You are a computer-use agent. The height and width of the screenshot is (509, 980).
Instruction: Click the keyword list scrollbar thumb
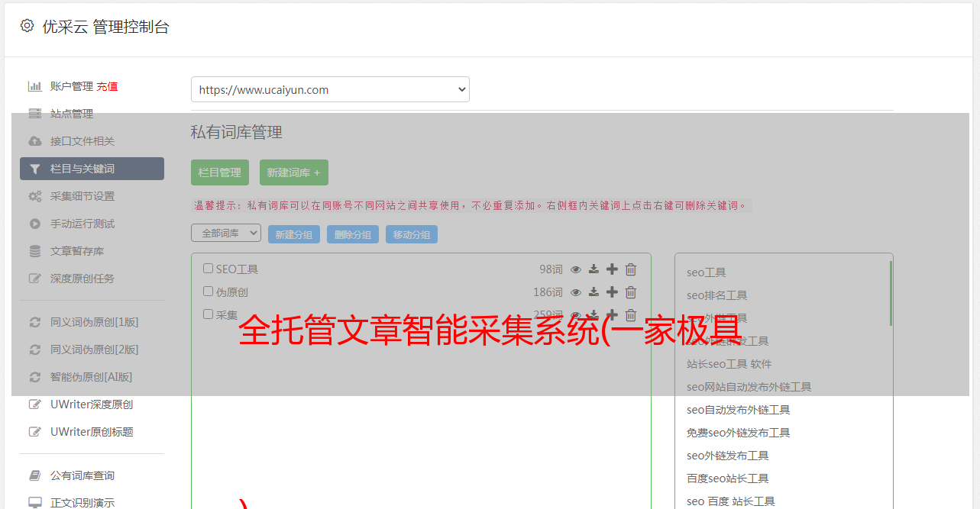pyautogui.click(x=891, y=293)
